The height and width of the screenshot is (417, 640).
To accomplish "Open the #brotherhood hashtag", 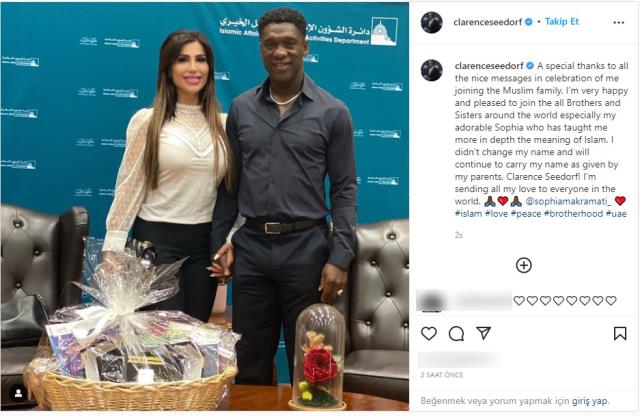I will pos(573,213).
